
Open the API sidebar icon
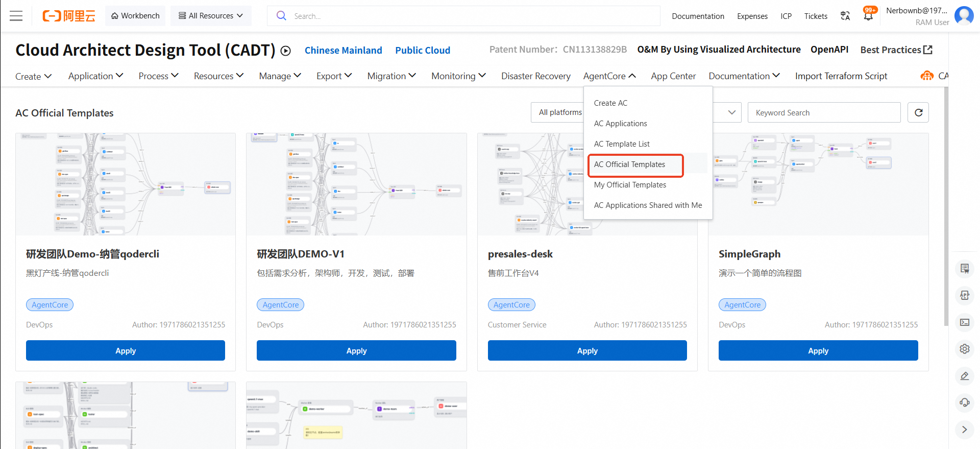(x=965, y=295)
